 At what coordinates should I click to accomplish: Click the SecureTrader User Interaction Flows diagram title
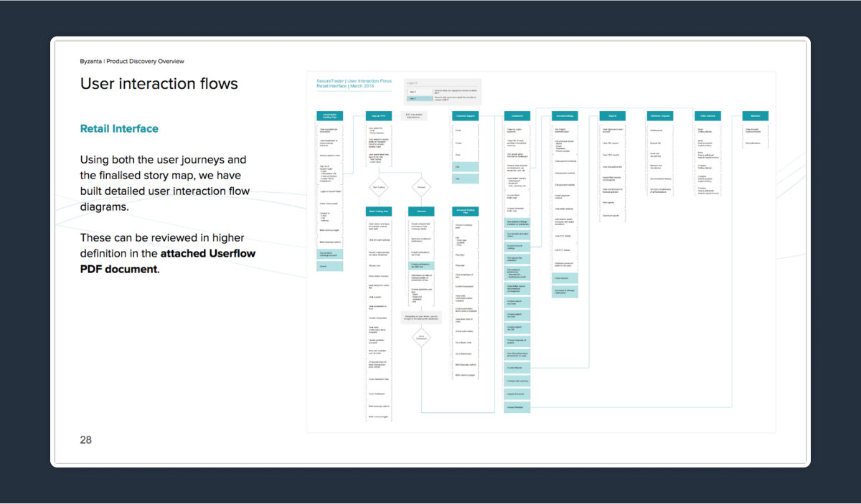click(354, 84)
